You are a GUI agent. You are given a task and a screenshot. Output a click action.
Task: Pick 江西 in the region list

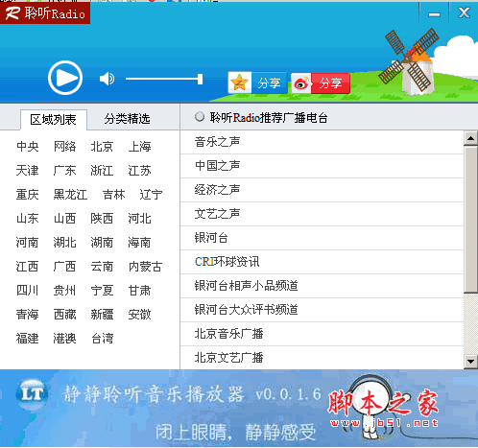[x=28, y=267]
